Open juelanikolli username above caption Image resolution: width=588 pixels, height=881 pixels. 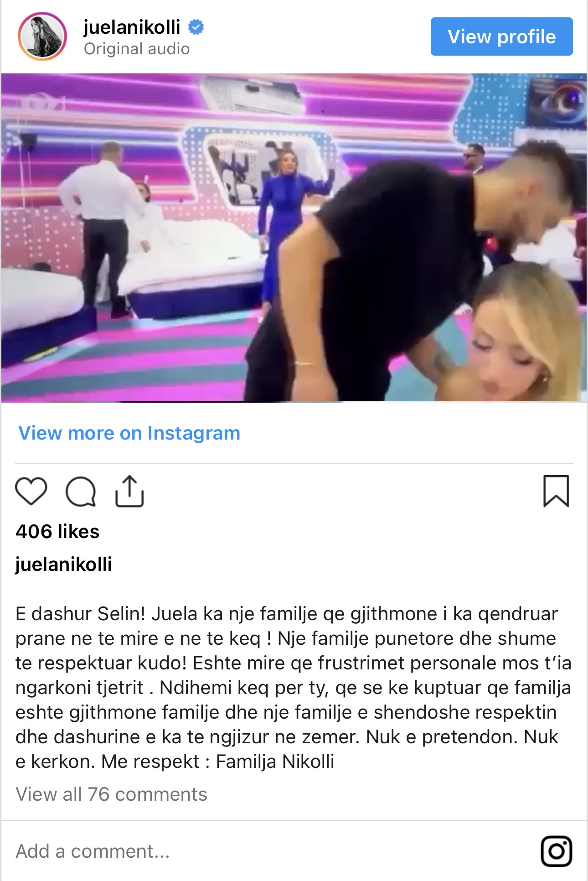(64, 565)
